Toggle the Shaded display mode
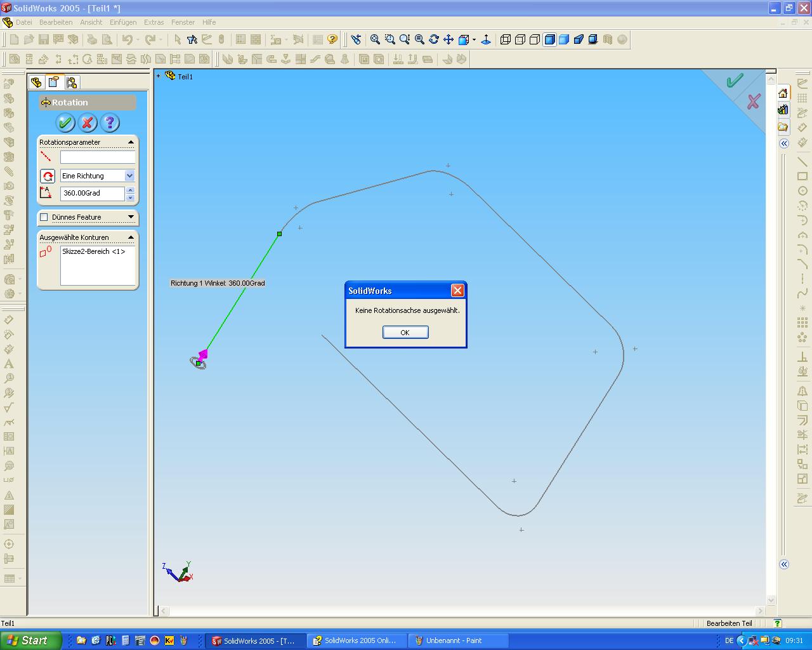Screen dimensions: 812x650 point(565,39)
